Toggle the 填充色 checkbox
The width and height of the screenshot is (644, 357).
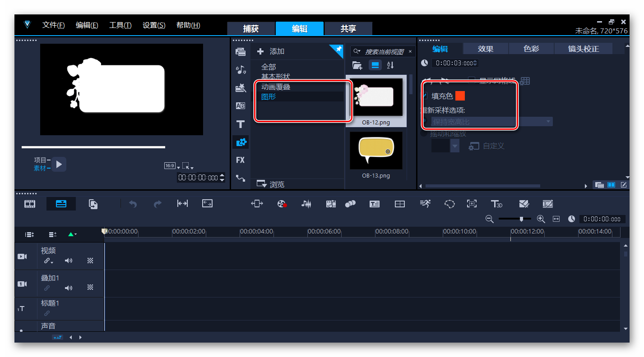coord(424,96)
